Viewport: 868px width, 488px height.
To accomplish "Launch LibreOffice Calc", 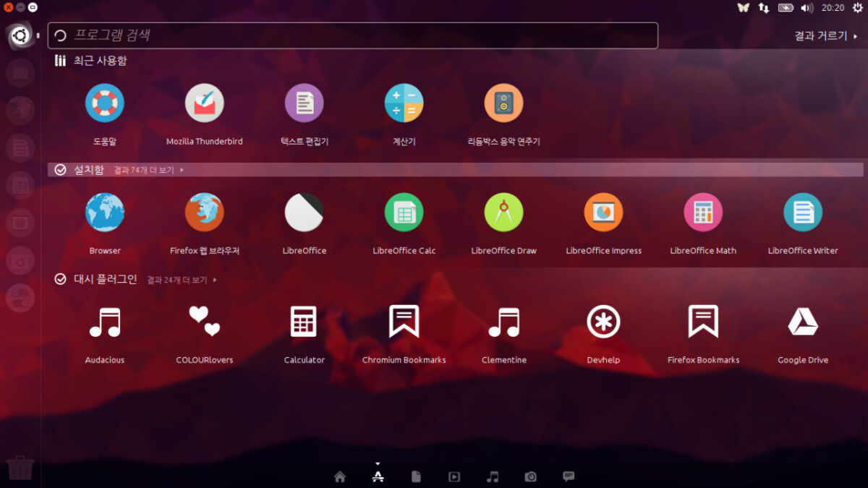I will tap(404, 213).
